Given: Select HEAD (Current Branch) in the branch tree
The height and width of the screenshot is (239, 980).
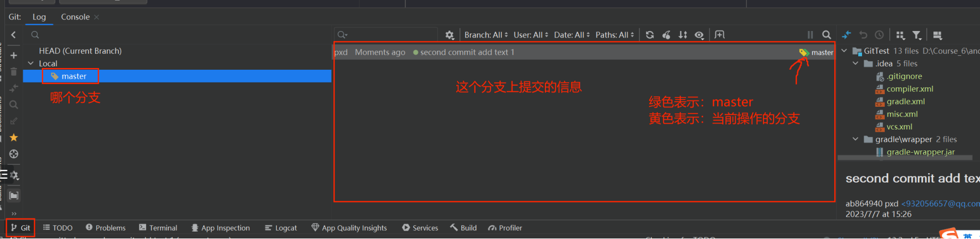Looking at the screenshot, I should [80, 51].
